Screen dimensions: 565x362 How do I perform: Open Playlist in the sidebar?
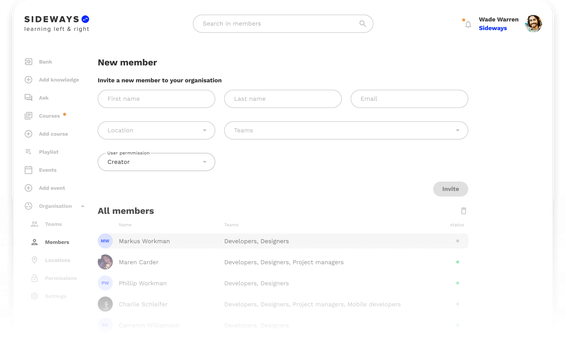point(49,152)
